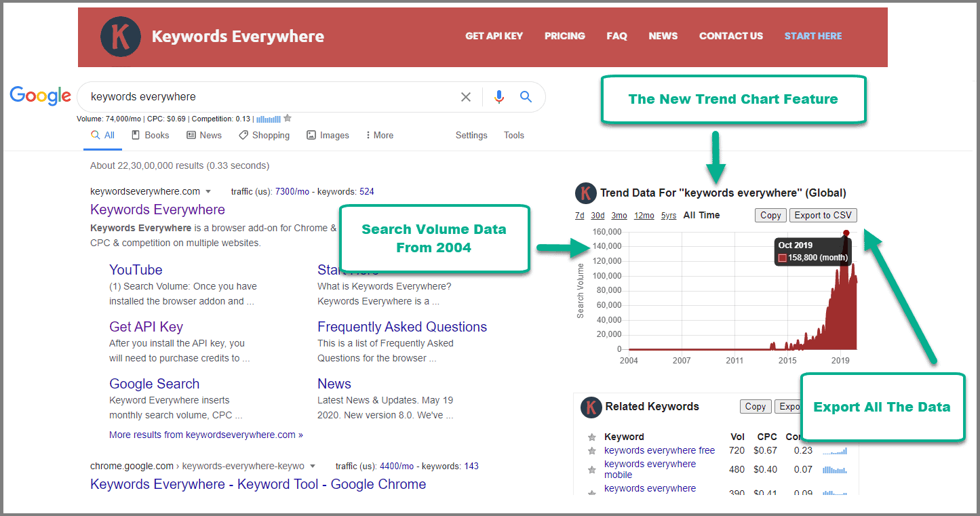Toggle the star in the Related Keywords header row
The height and width of the screenshot is (516, 980).
(592, 437)
